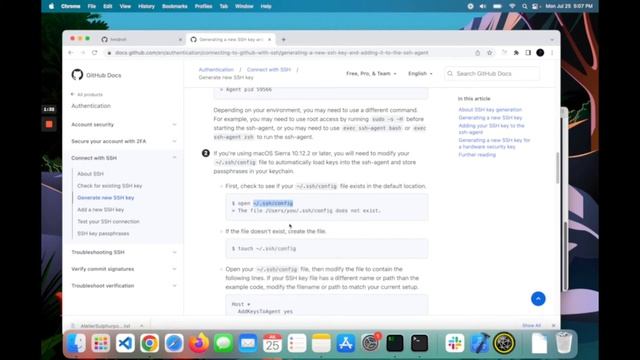Open Slack from the Dock
Screen dimensions: 640x360
coord(455,343)
